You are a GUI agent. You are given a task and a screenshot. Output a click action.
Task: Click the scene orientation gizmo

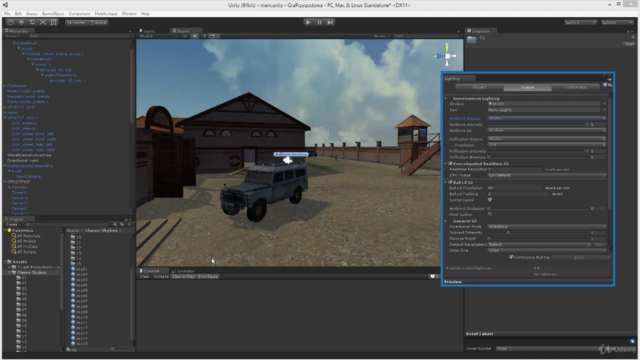pos(447,56)
